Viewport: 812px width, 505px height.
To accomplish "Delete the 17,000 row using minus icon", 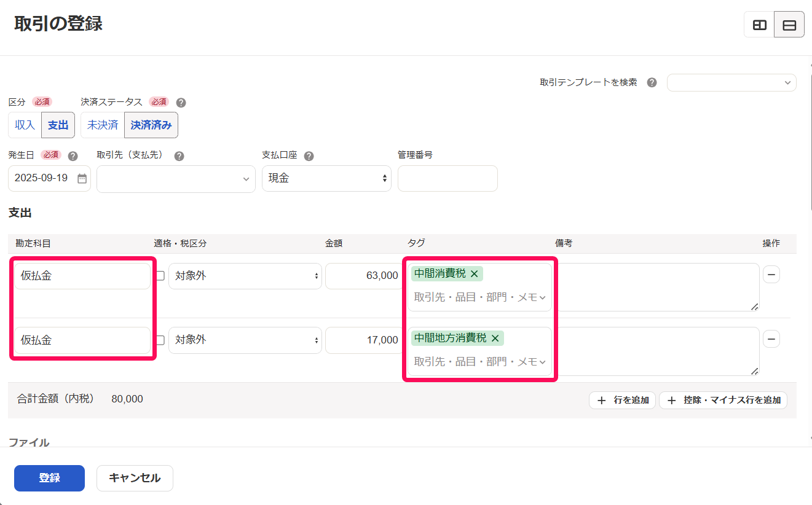I will click(x=771, y=339).
